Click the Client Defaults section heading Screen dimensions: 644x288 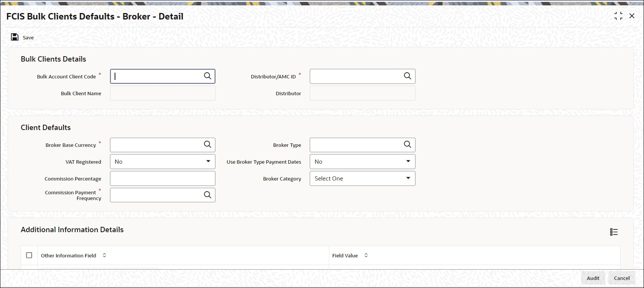[x=46, y=127]
